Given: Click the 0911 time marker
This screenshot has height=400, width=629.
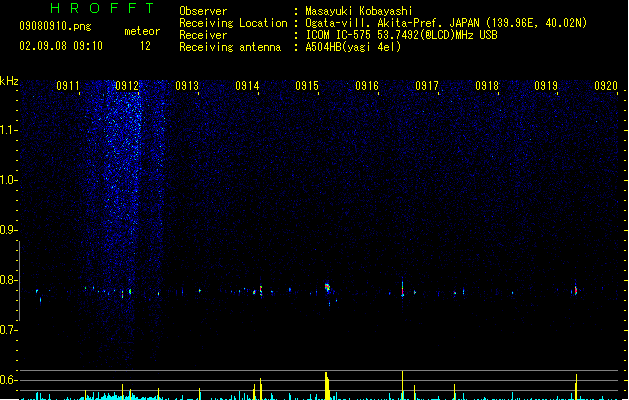Looking at the screenshot, I should tap(68, 86).
